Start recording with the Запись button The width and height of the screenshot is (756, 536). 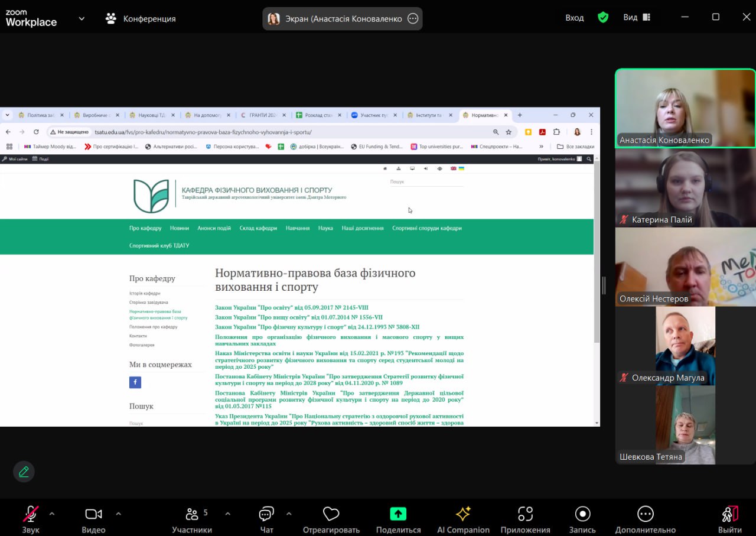pyautogui.click(x=582, y=515)
